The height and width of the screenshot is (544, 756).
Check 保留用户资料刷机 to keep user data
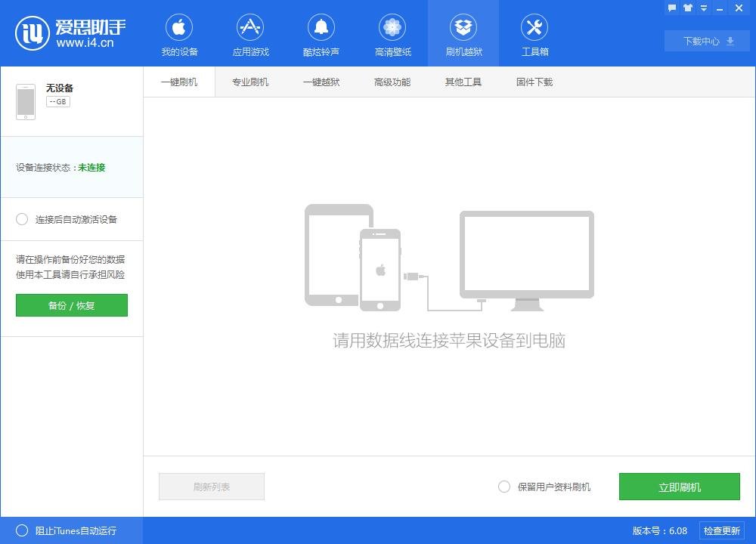pyautogui.click(x=503, y=487)
